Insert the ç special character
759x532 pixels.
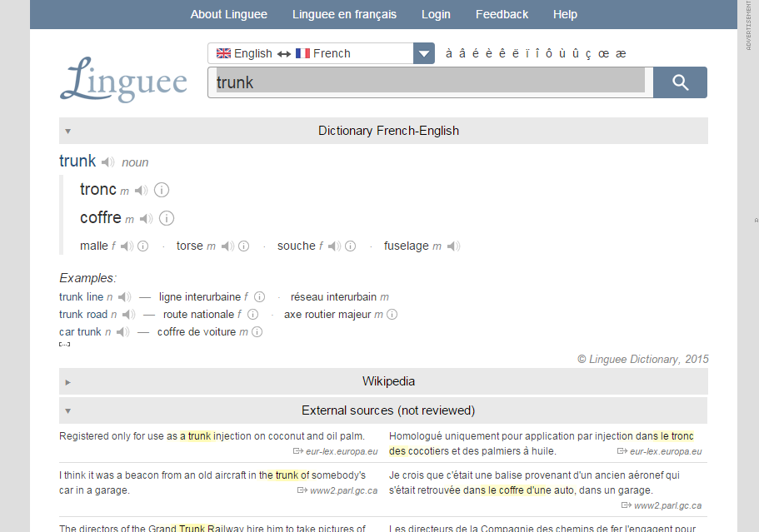pyautogui.click(x=588, y=53)
